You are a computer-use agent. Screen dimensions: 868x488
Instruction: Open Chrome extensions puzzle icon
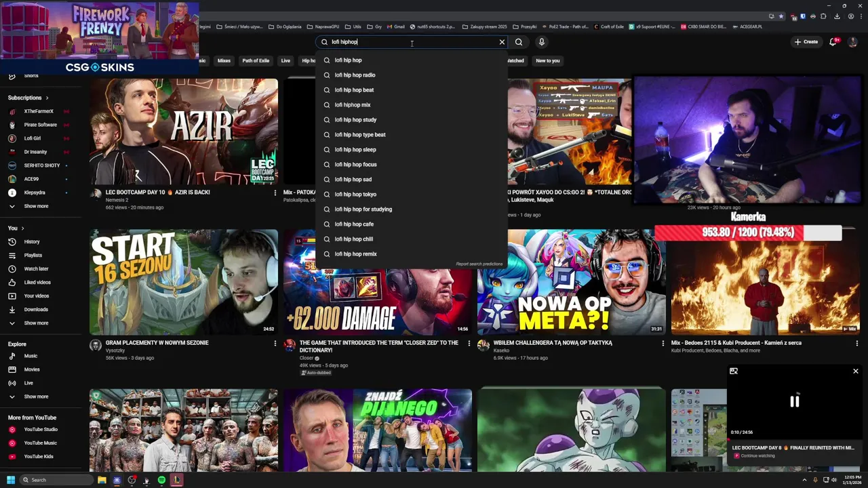[825, 16]
